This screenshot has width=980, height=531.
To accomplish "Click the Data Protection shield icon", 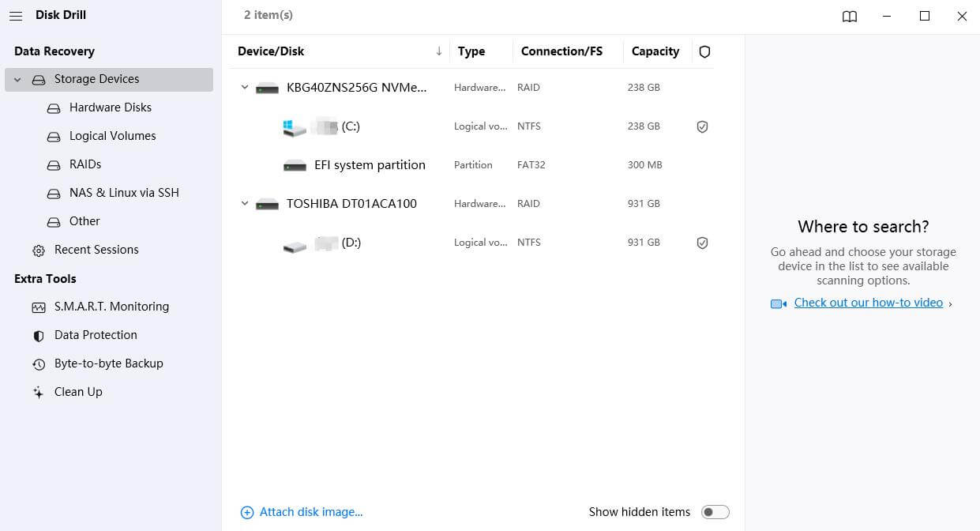I will (39, 336).
